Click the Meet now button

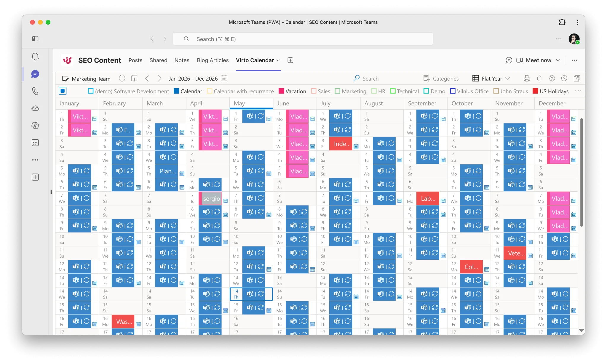point(534,60)
